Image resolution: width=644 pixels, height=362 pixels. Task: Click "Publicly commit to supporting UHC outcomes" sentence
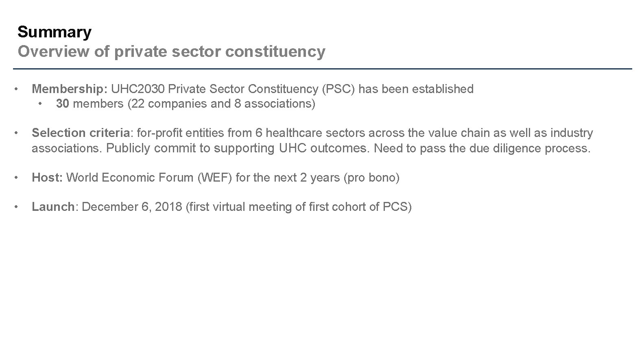coord(238,148)
